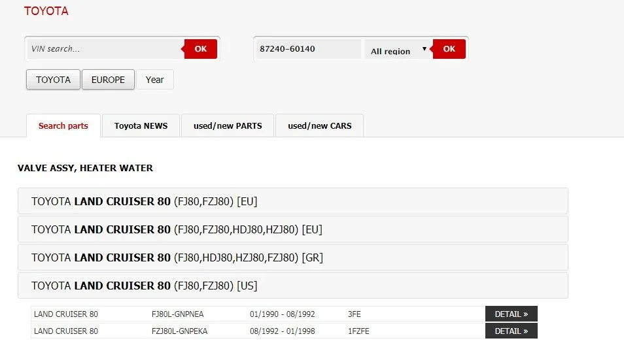Click the part number field containing 87240-60140
Image resolution: width=624 pixels, height=364 pixels.
(x=308, y=49)
